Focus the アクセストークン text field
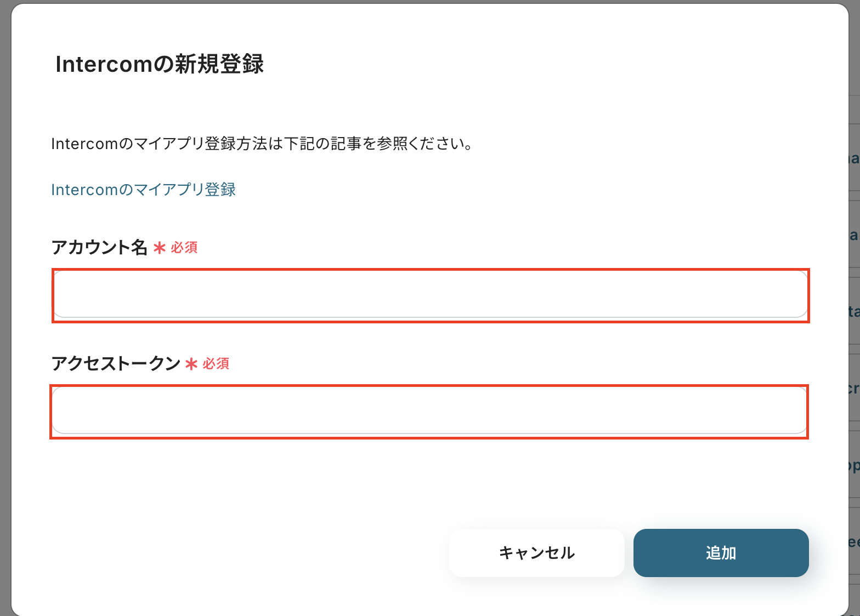 pyautogui.click(x=429, y=411)
